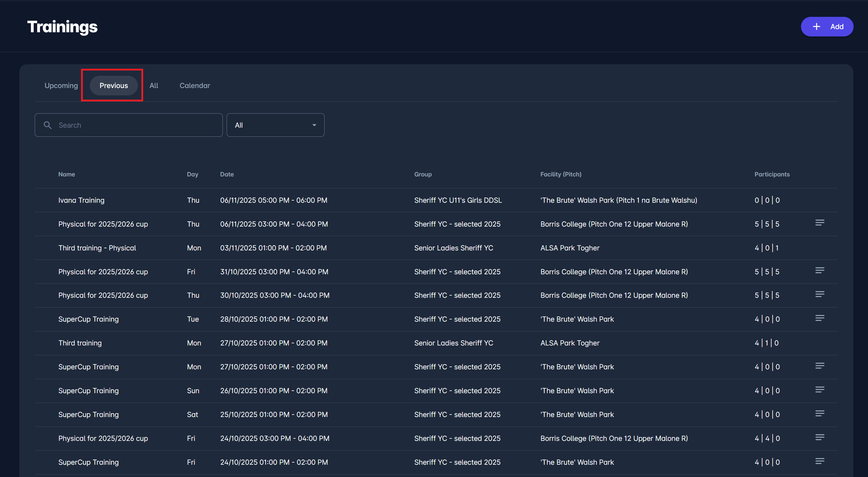Click the search magnifier icon
This screenshot has width=868, height=477.
pos(48,125)
